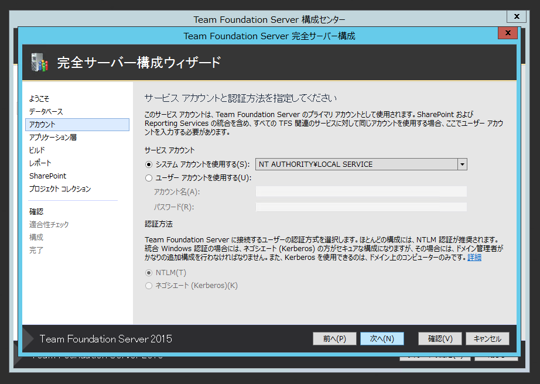Close the 完全サーバー構成 wizard window

pos(508,33)
